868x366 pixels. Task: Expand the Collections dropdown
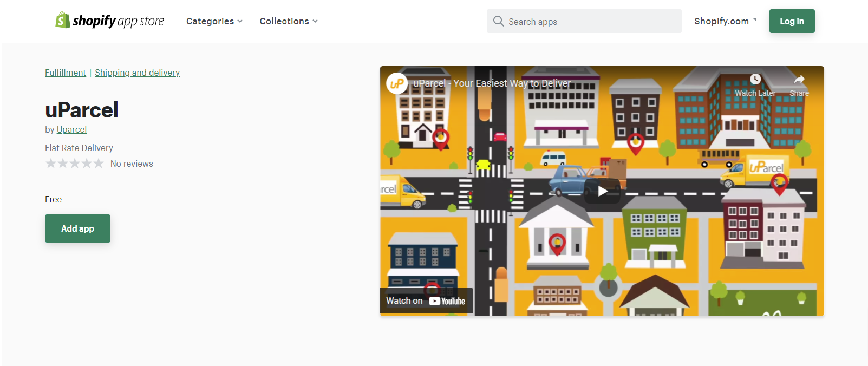point(289,21)
